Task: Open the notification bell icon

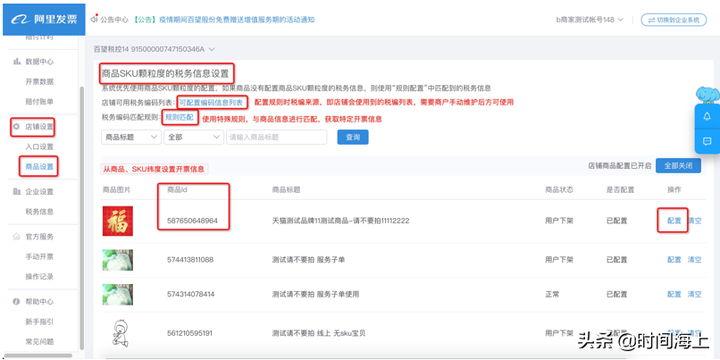Action: click(707, 117)
